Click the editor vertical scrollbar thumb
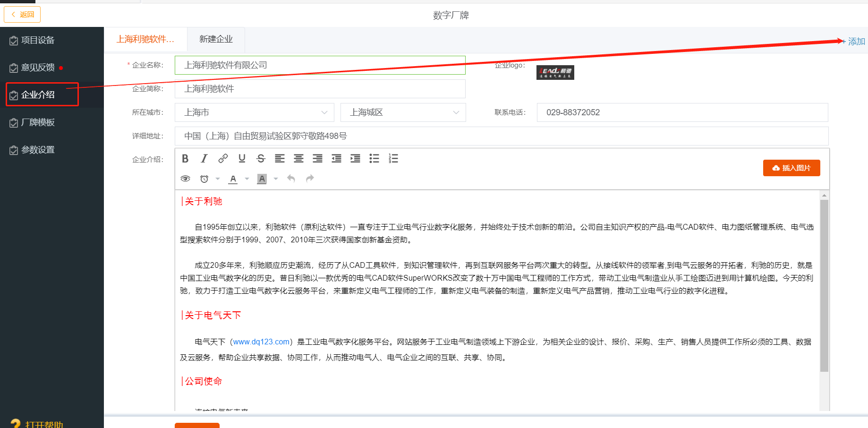Viewport: 868px width, 428px height. coord(824,285)
